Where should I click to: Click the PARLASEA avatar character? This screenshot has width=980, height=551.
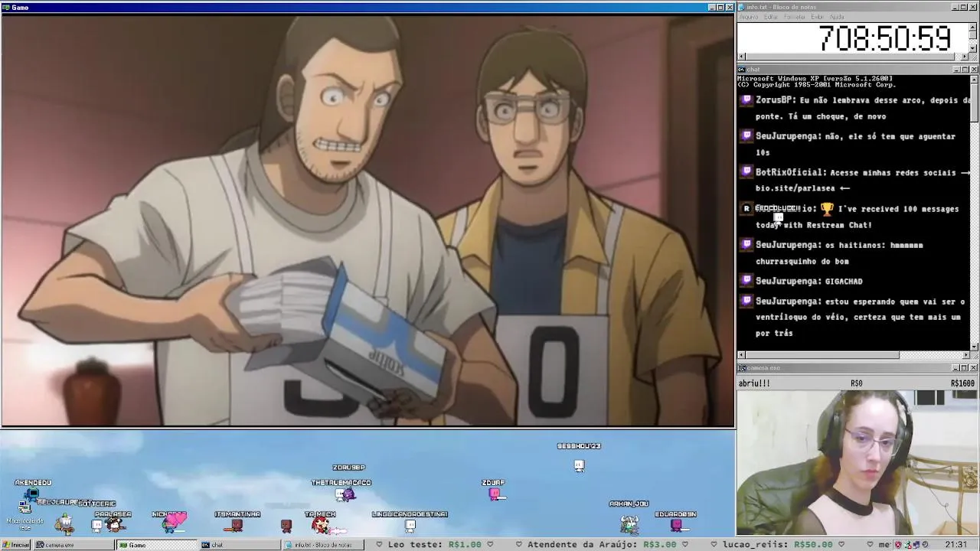115,525
